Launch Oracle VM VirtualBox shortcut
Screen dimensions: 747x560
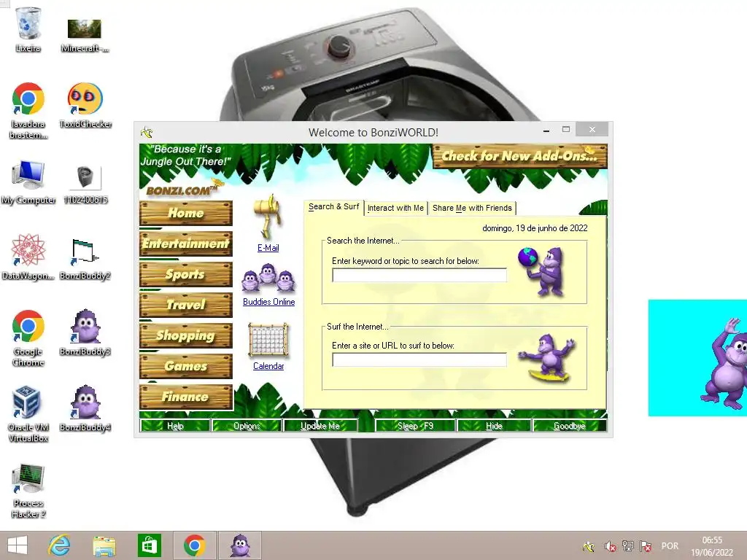pos(27,402)
